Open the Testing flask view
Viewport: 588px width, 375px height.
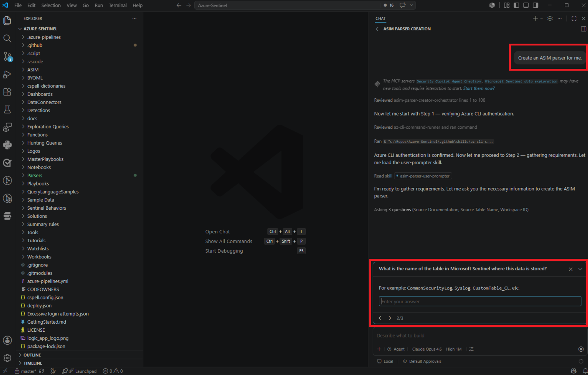(x=7, y=109)
